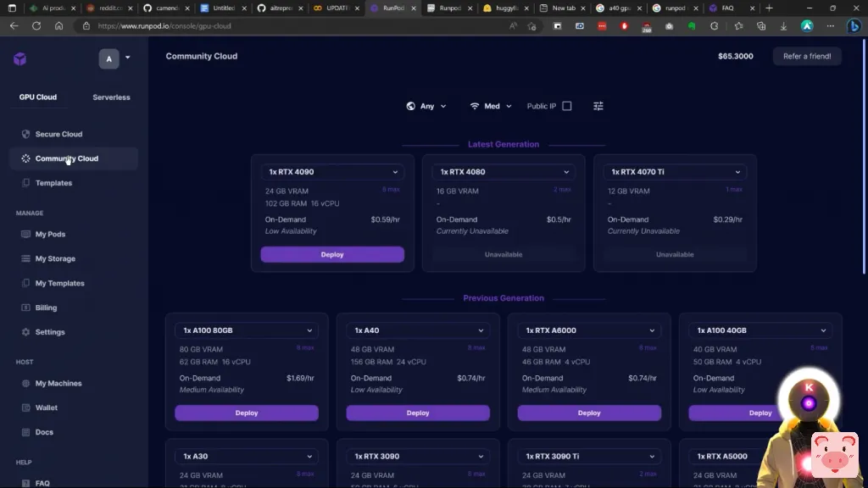Expand the 1x RTX 4070 Ti dropdown
The image size is (868, 488).
point(675,171)
